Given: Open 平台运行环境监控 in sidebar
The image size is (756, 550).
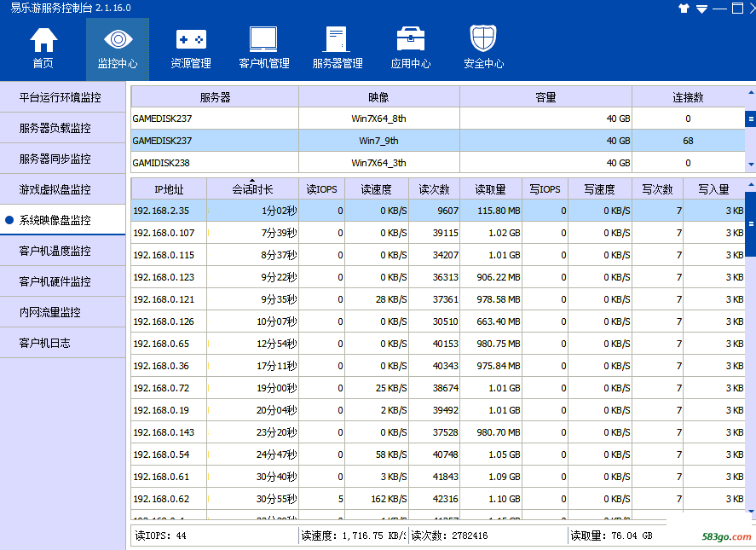Looking at the screenshot, I should coord(63,97).
